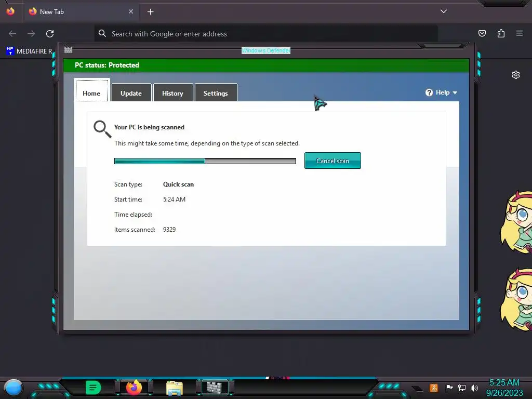This screenshot has height=399, width=532.
Task: Open the MEDIAFIRE bookmark
Action: click(x=30, y=51)
